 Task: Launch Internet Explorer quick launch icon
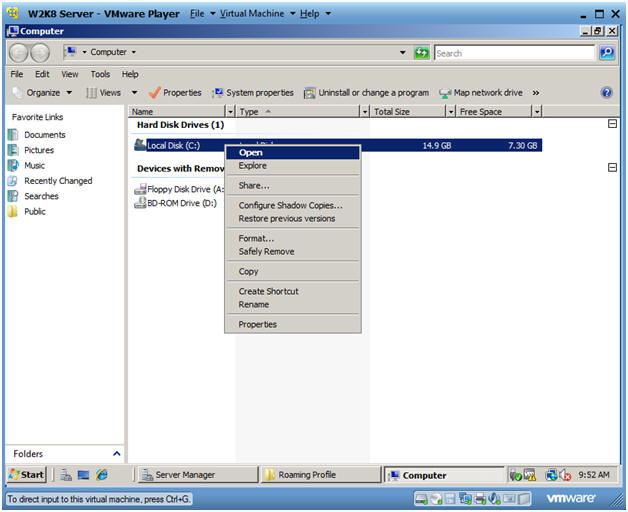[x=102, y=475]
